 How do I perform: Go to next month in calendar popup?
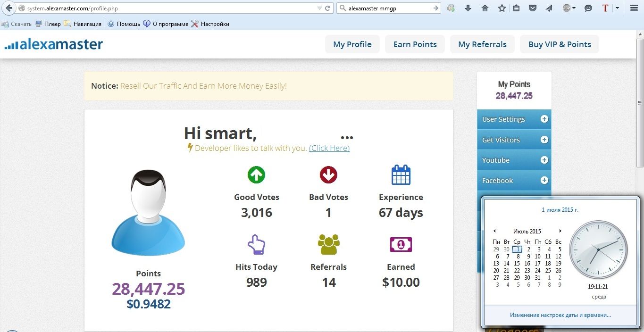point(560,231)
